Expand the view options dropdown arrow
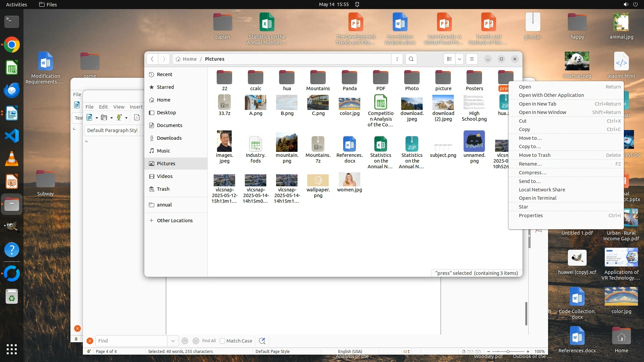 tap(460, 59)
